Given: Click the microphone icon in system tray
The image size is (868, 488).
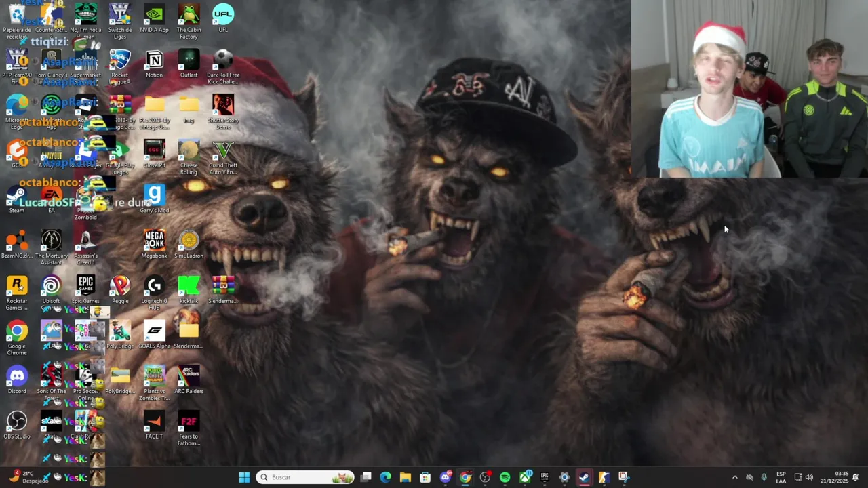Looking at the screenshot, I should point(764,477).
